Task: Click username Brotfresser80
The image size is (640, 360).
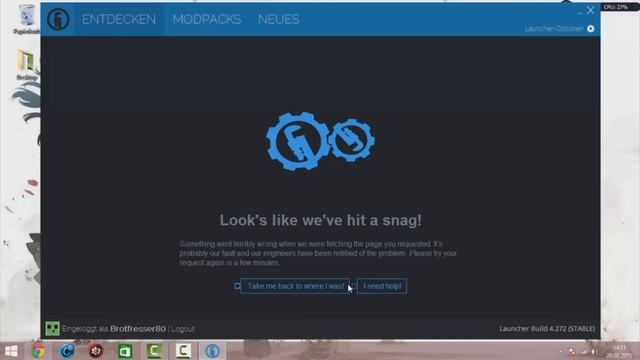Action: coord(138,329)
